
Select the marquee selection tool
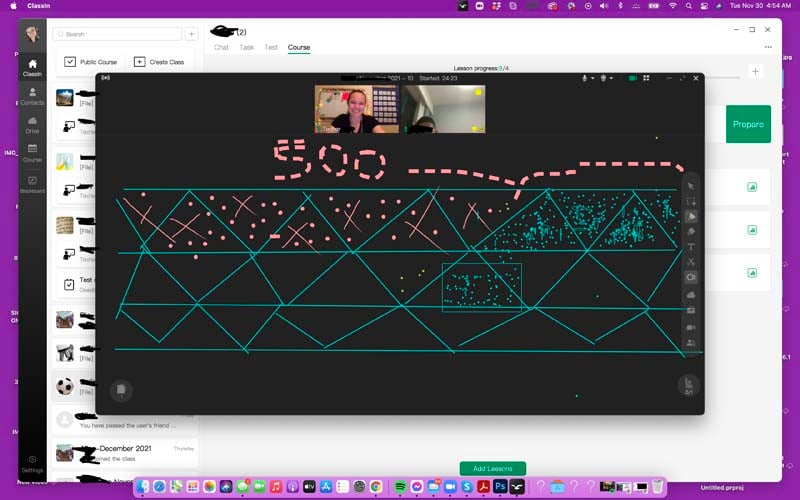click(691, 201)
